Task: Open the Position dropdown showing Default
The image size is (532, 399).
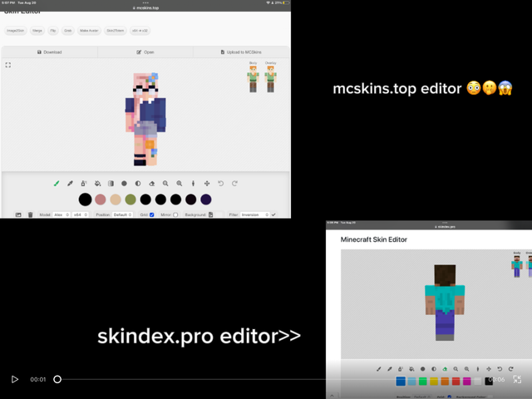Action: tap(122, 214)
